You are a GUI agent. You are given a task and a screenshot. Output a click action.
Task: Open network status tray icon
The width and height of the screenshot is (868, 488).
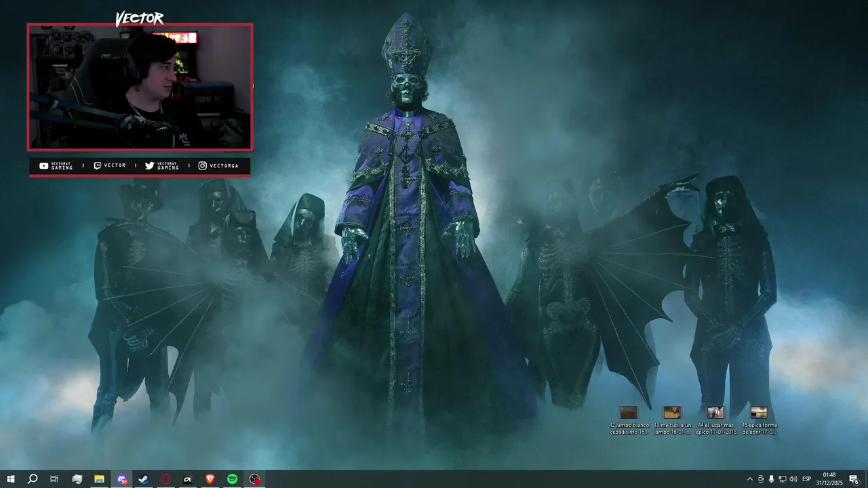[x=782, y=479]
